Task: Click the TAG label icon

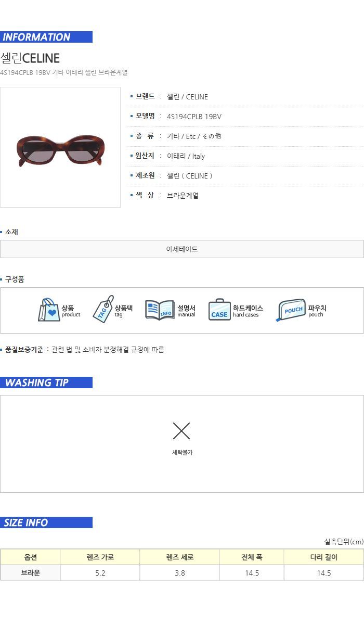Action: point(103,309)
